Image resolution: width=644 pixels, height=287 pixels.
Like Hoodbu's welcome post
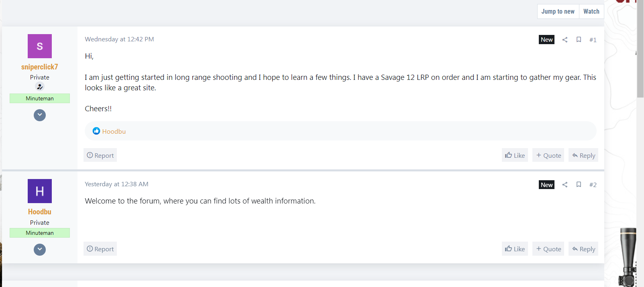515,249
